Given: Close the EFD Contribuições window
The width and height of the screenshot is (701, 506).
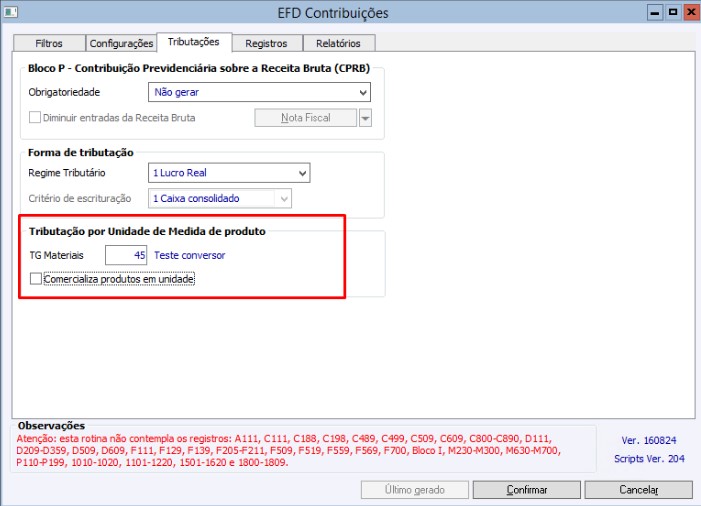Looking at the screenshot, I should coord(691,13).
